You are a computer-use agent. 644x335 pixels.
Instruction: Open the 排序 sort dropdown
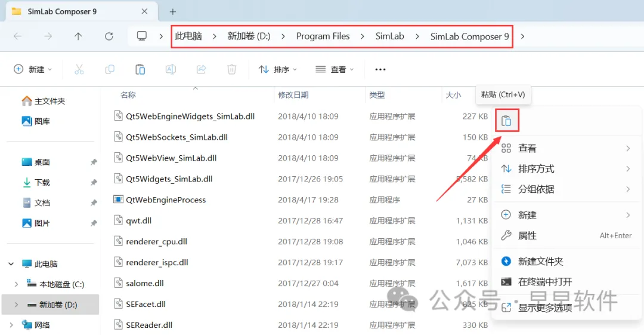pyautogui.click(x=278, y=69)
